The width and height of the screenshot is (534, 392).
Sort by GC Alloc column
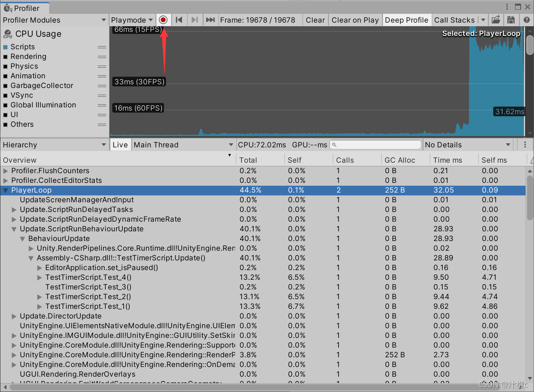(406, 160)
